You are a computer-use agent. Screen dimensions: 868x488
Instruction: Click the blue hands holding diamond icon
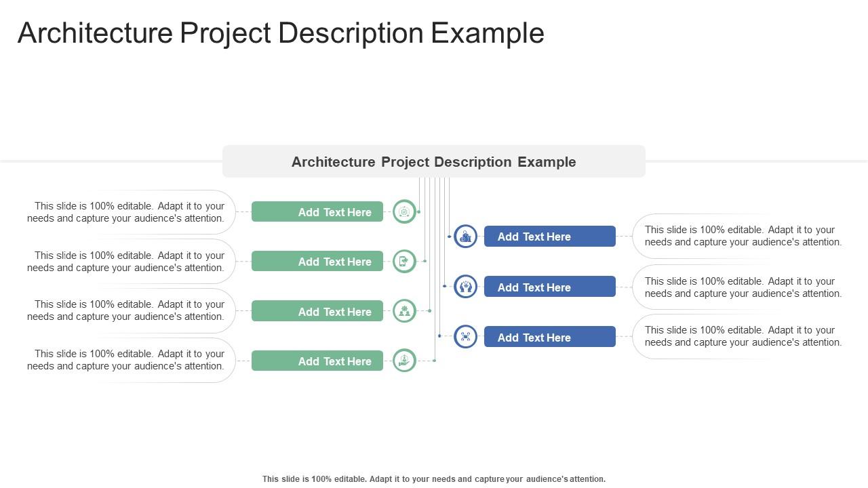[x=465, y=287]
